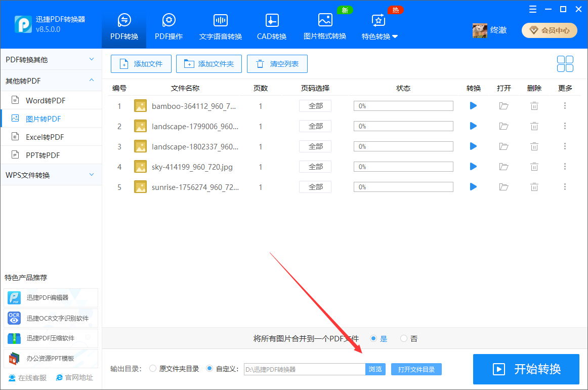
Task: Open folder icon for bamboo-364112 row
Action: (x=503, y=106)
